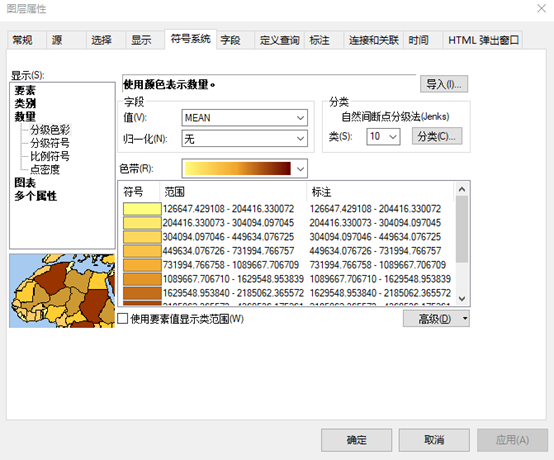This screenshot has height=460, width=554.
Task: Click the class list scroll down arrow
Action: (461, 299)
